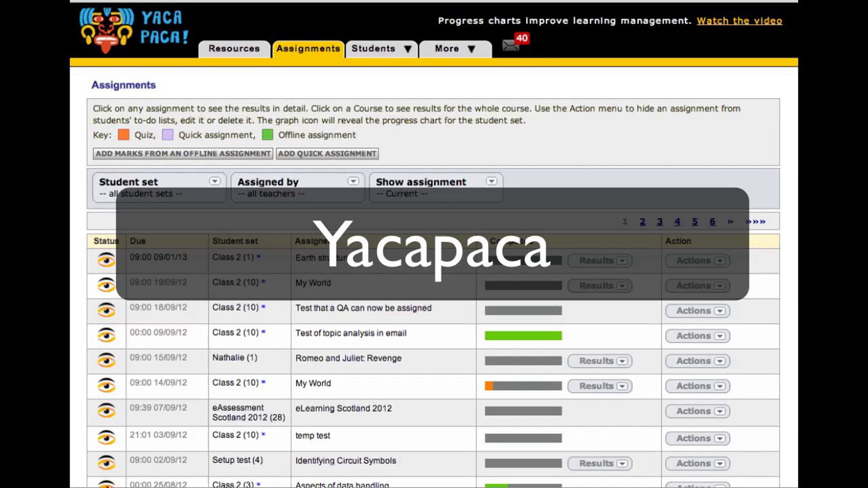Open the eLearning Scotland 2012 assignment
This screenshot has height=488, width=868.
tap(344, 408)
